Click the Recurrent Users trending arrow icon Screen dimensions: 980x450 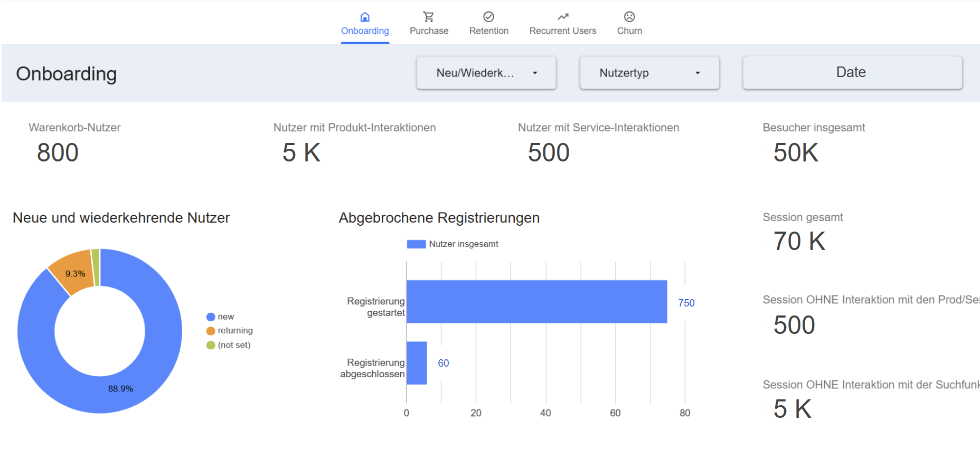[563, 17]
